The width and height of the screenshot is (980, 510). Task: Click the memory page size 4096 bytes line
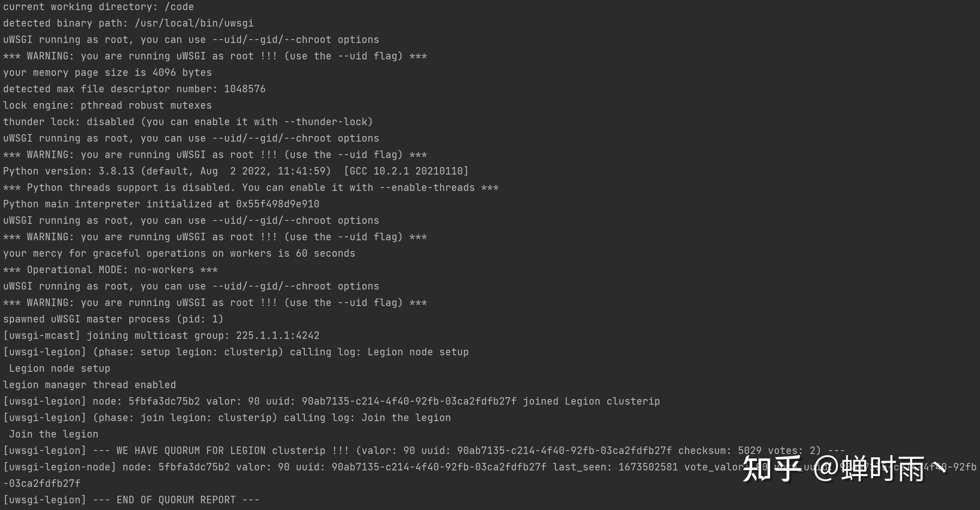tap(107, 73)
